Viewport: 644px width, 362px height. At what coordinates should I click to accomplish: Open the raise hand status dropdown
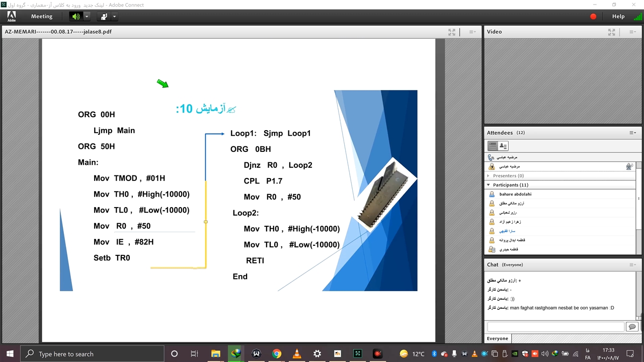(115, 17)
